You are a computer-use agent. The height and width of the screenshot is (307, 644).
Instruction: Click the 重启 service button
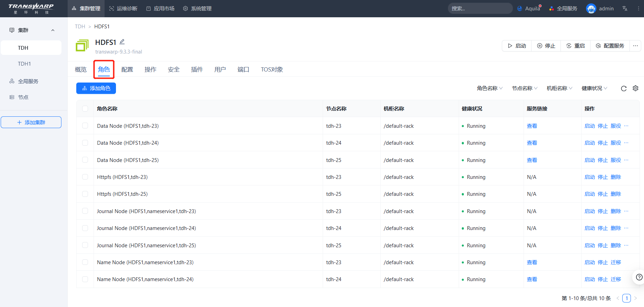coord(576,46)
